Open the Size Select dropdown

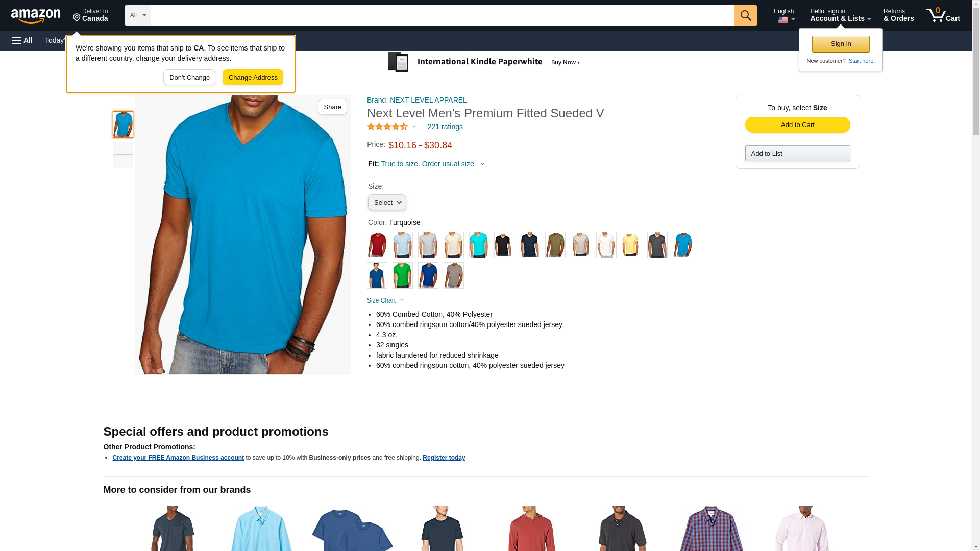tap(387, 203)
